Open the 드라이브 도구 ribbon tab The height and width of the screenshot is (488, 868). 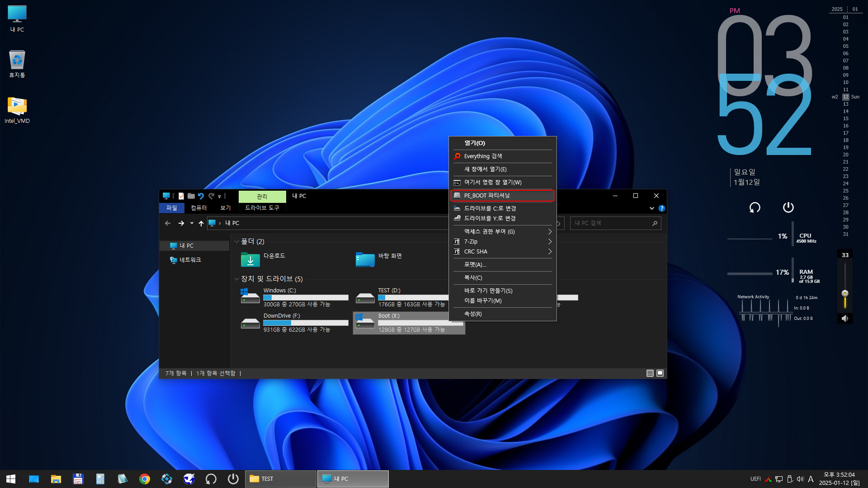coord(262,208)
